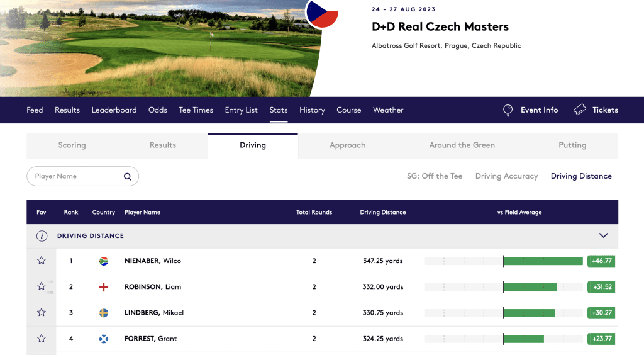Show Driving Accuracy stats
The image size is (644, 355).
(x=506, y=176)
